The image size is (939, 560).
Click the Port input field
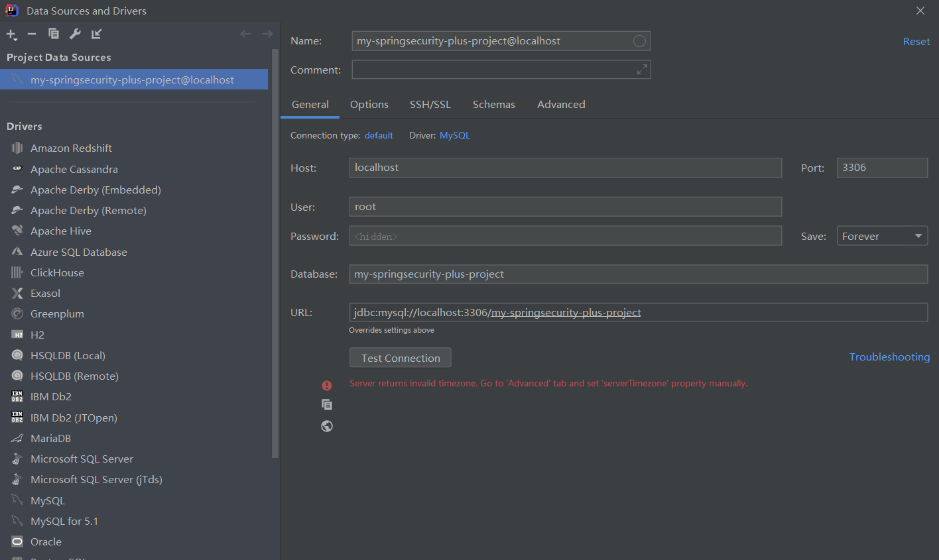(882, 168)
